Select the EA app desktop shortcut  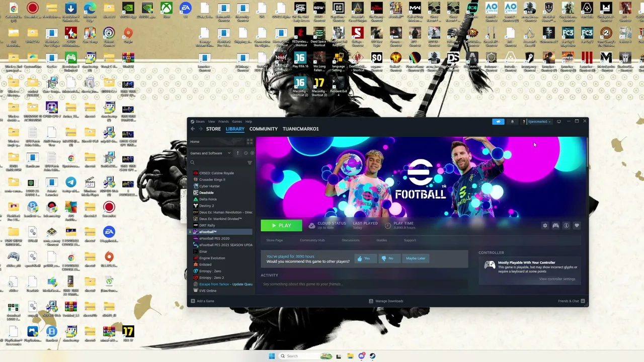186,11
